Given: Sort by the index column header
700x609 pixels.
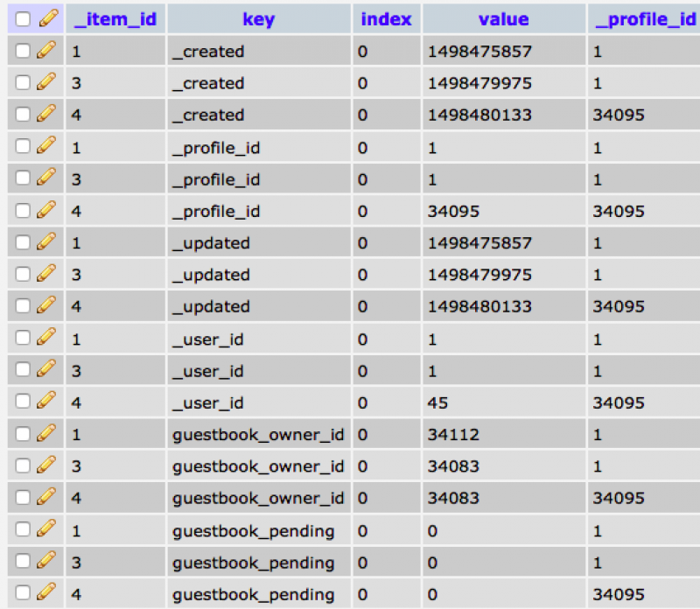Looking at the screenshot, I should [386, 19].
